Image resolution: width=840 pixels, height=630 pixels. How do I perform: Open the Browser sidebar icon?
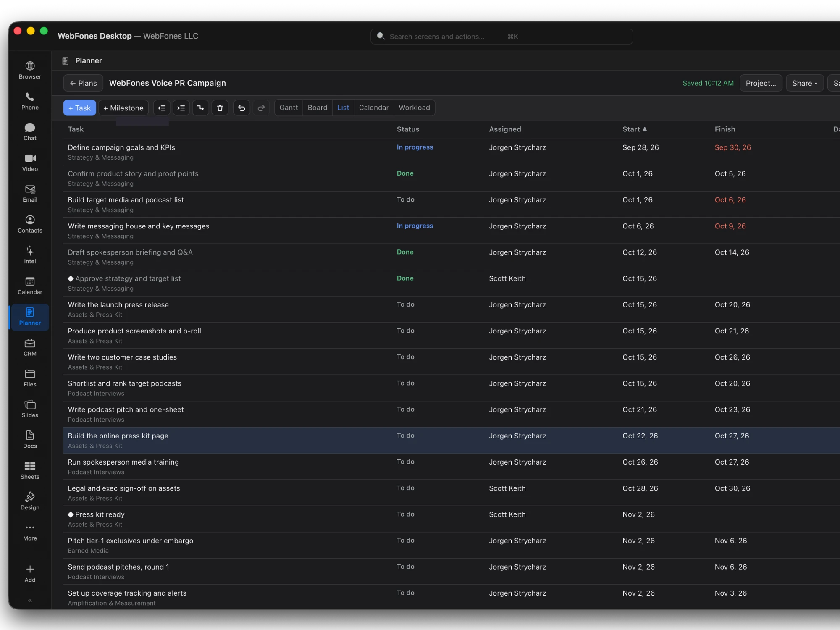click(30, 71)
